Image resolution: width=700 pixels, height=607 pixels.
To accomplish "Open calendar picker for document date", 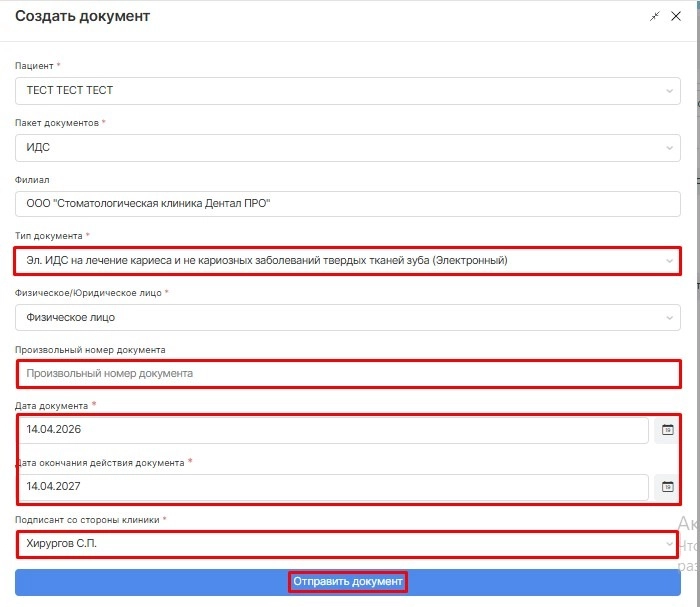I will click(x=668, y=430).
